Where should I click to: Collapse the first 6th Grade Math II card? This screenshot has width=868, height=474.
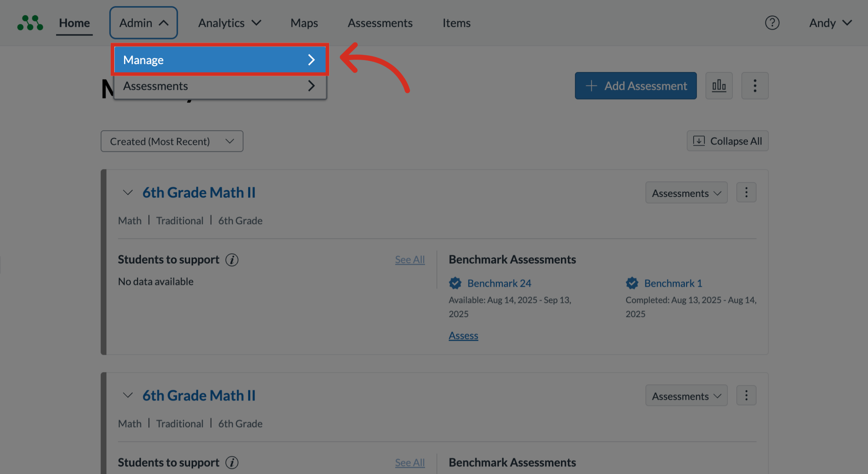coord(128,192)
